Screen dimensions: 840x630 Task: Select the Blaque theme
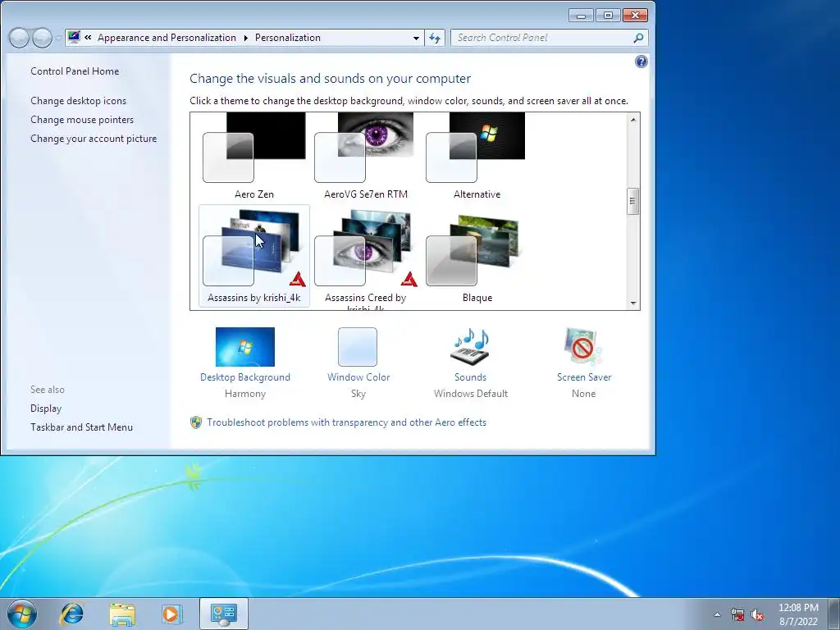(x=477, y=256)
